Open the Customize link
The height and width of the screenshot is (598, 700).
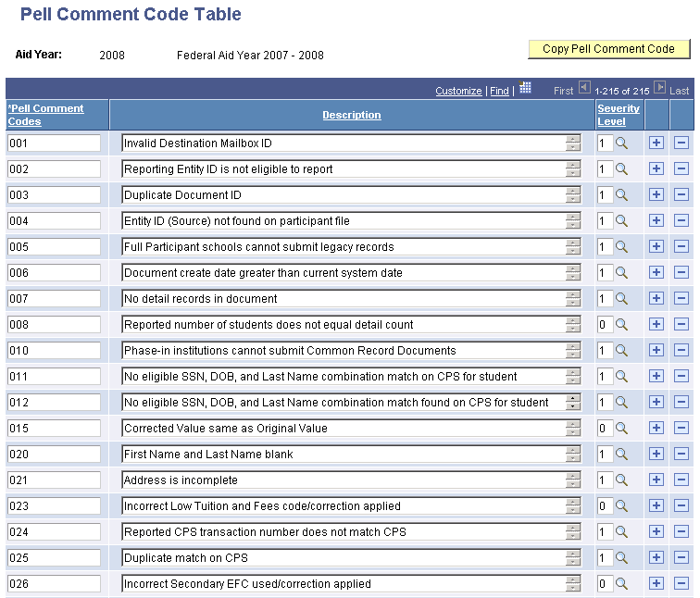click(x=458, y=91)
